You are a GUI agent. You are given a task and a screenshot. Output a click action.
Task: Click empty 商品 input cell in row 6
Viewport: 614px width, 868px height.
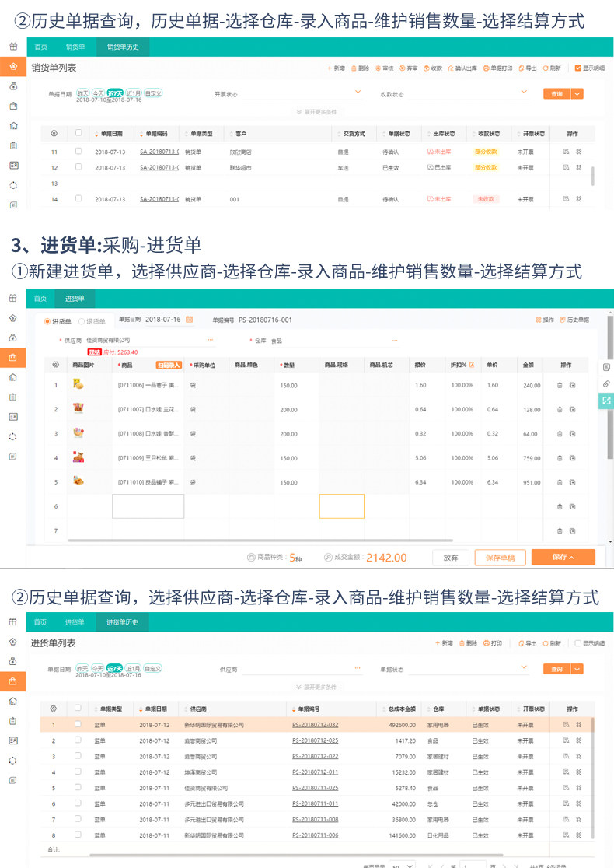tap(148, 506)
